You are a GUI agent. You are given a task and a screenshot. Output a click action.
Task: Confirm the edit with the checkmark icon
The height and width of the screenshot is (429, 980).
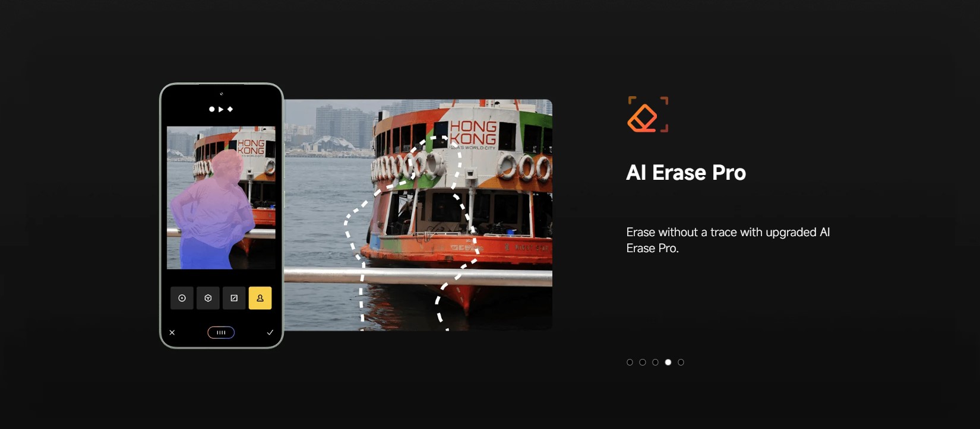pos(270,332)
